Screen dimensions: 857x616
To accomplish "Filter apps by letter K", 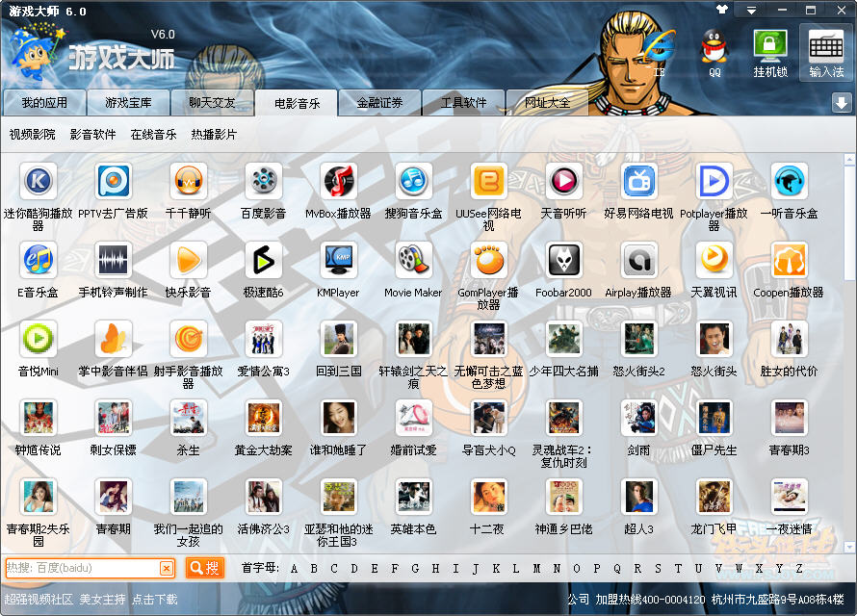I will (x=496, y=569).
